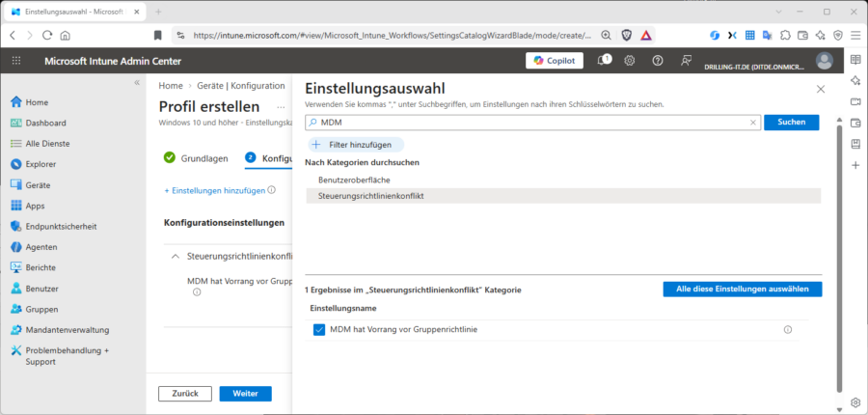Open browser sidebar settings gear
The width and height of the screenshot is (868, 415).
coord(855,402)
